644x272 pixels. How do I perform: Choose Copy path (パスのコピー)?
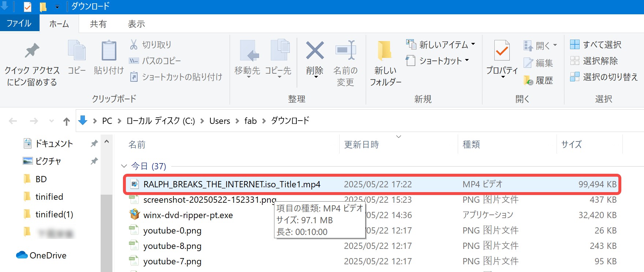point(155,61)
